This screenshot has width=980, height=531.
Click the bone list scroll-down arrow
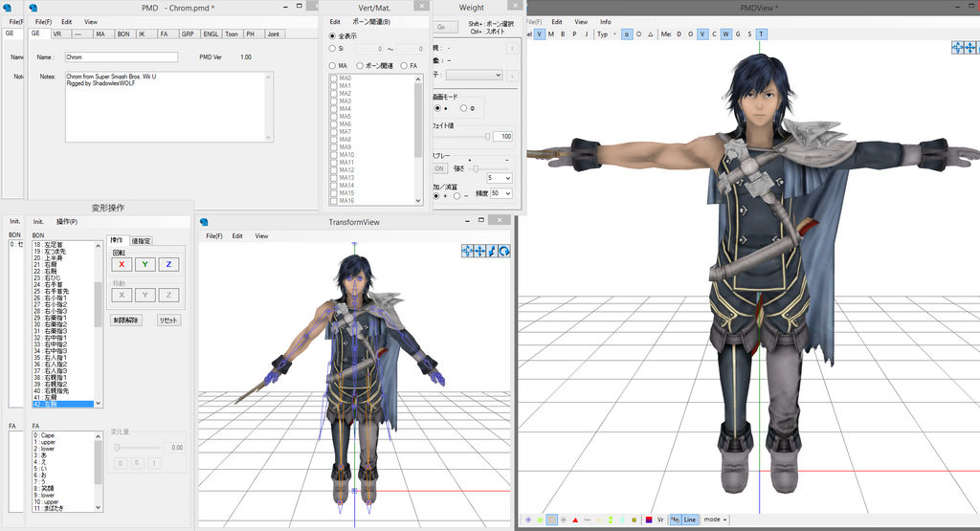point(99,404)
